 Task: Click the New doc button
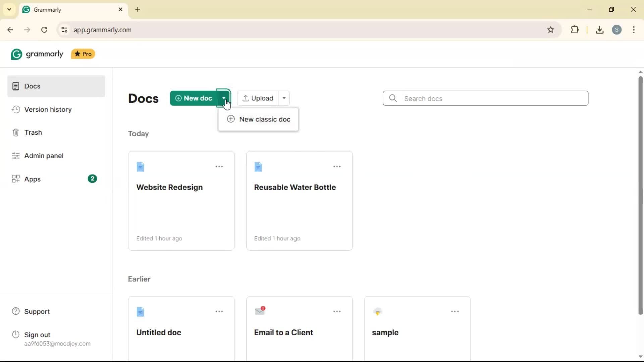194,98
